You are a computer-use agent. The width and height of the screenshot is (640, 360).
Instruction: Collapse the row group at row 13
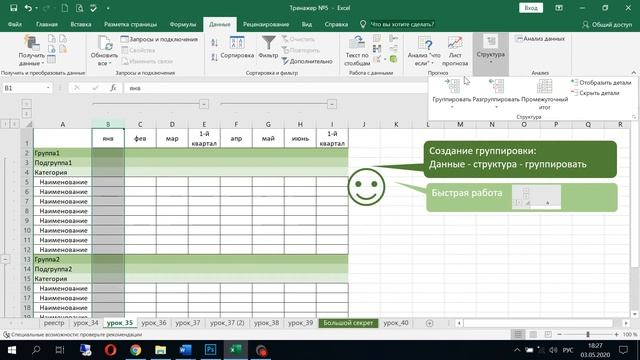pyautogui.click(x=5, y=259)
